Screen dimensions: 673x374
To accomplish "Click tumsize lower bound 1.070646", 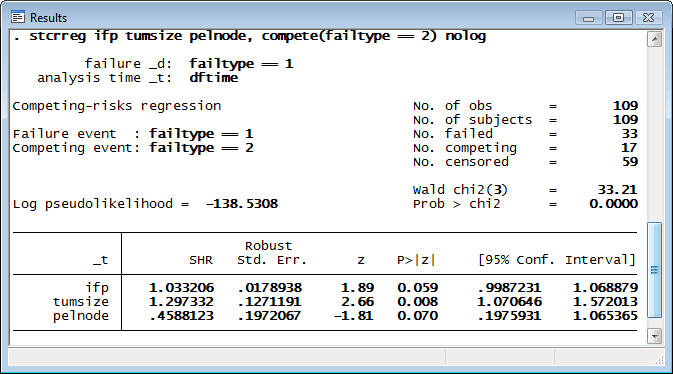I will point(509,302).
